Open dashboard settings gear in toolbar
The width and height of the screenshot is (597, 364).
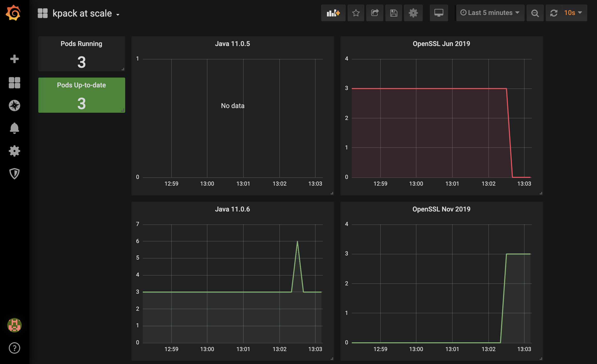pos(413,13)
